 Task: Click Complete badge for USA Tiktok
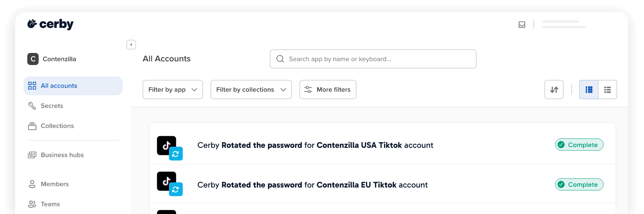(x=579, y=145)
